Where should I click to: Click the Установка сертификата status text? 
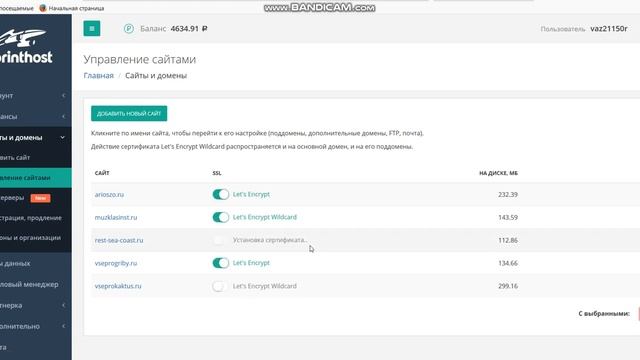270,240
